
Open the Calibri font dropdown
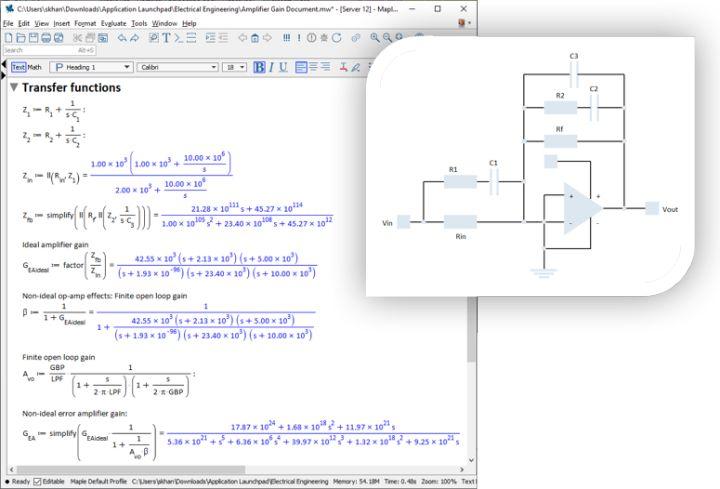coord(177,67)
